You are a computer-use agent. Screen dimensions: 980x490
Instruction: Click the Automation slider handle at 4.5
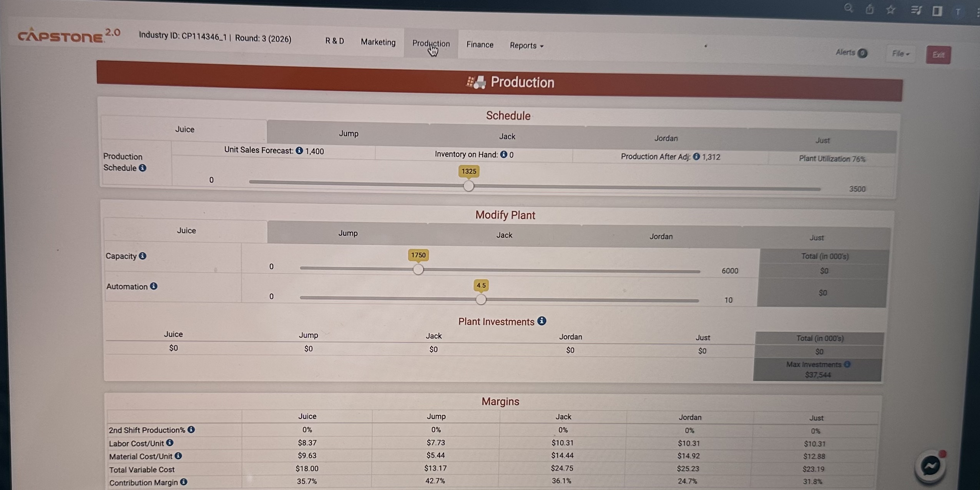(x=481, y=299)
